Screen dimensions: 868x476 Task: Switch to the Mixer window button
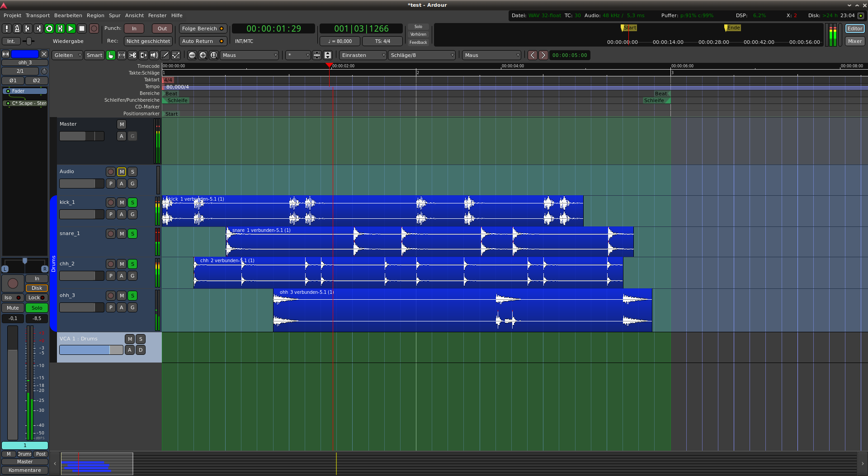click(x=854, y=41)
